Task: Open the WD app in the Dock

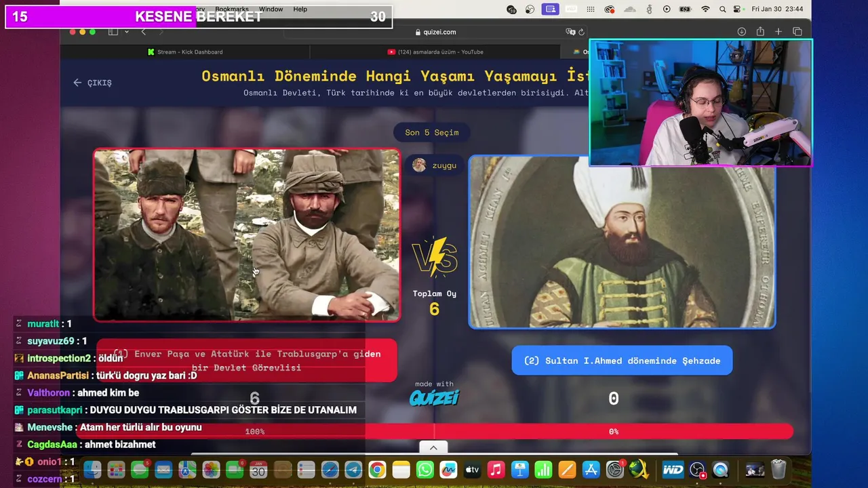Action: coord(673,470)
